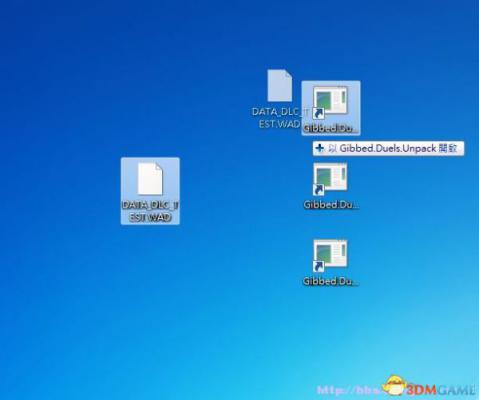Click the top Gibbed.Du shortcut name label
This screenshot has width=479, height=400.
[330, 128]
